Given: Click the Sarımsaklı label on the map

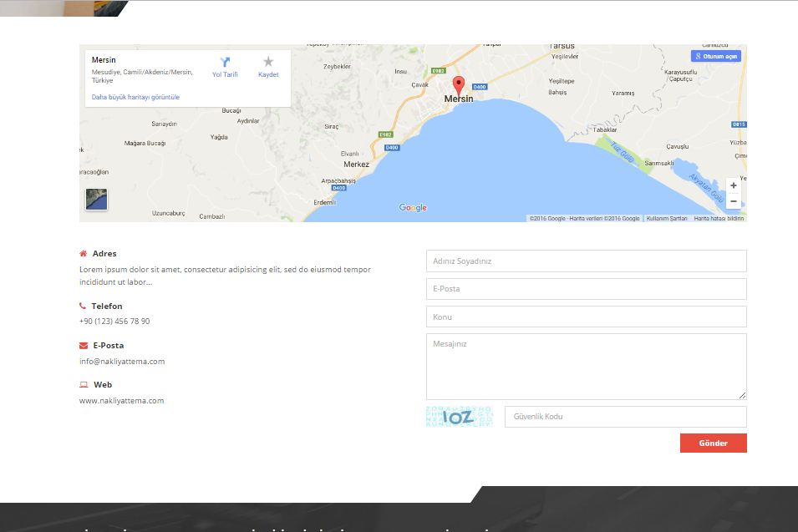Looking at the screenshot, I should click(x=659, y=163).
